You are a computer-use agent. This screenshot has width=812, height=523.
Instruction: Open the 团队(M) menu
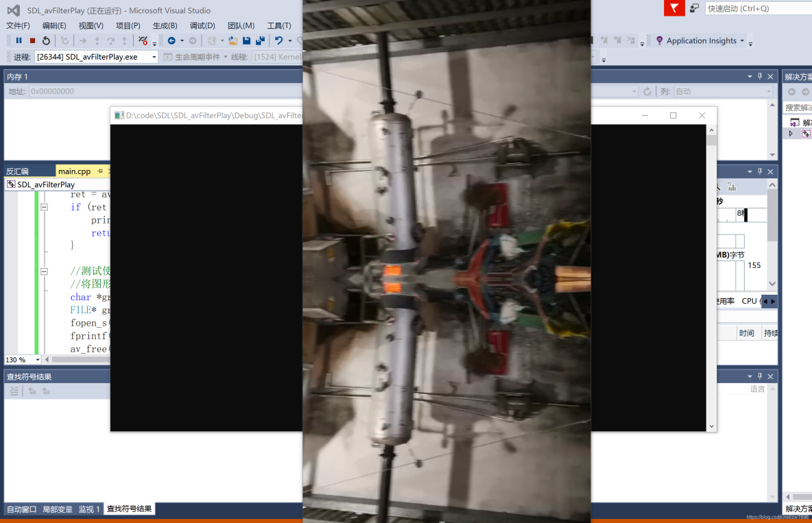[x=241, y=25]
